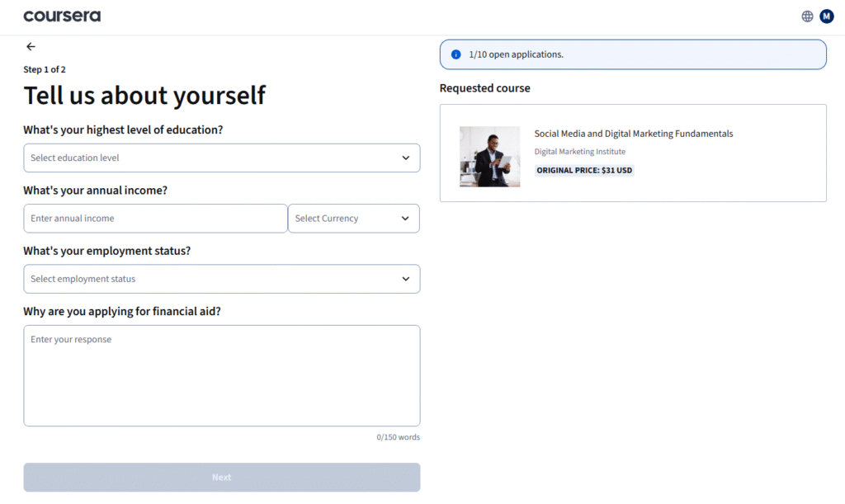
Task: Click the Coursera logo
Action: [61, 15]
